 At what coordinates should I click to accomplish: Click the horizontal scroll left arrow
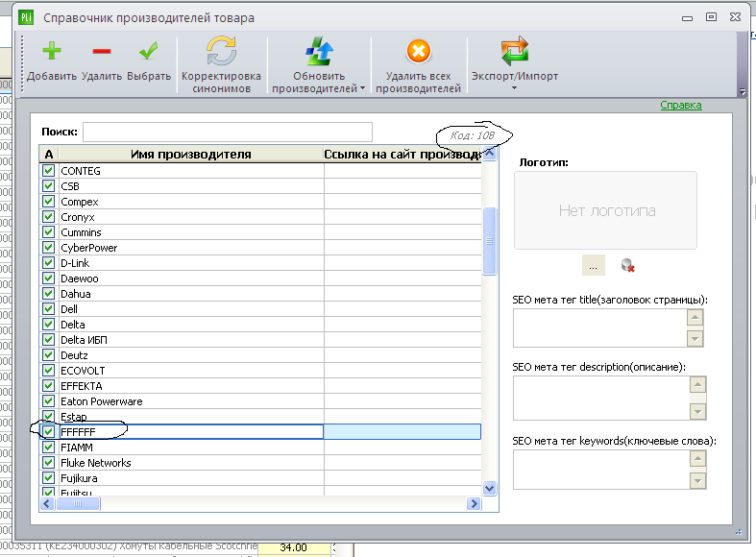pyautogui.click(x=47, y=503)
